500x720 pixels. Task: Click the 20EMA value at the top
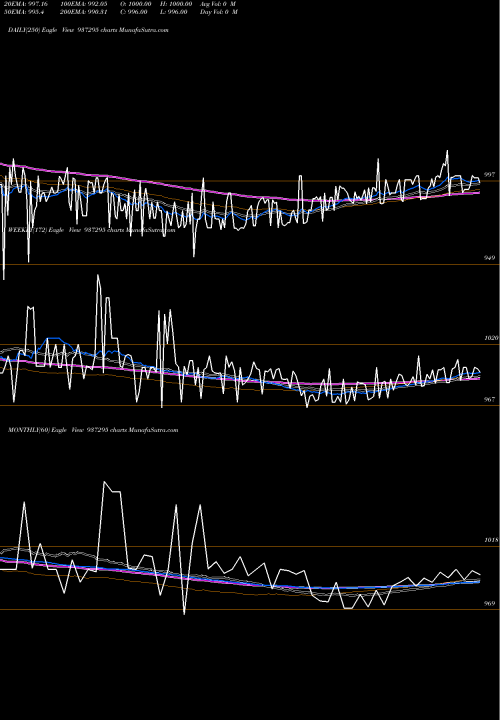(28, 4)
